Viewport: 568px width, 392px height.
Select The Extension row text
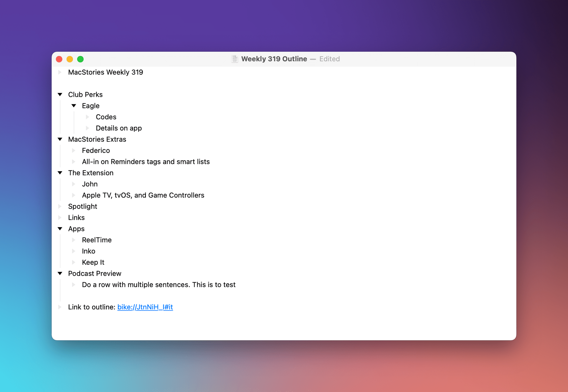pos(91,173)
